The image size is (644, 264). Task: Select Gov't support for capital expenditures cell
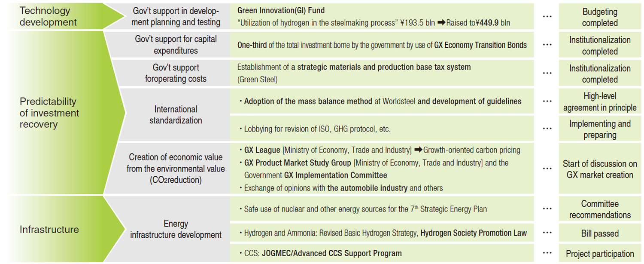(176, 45)
